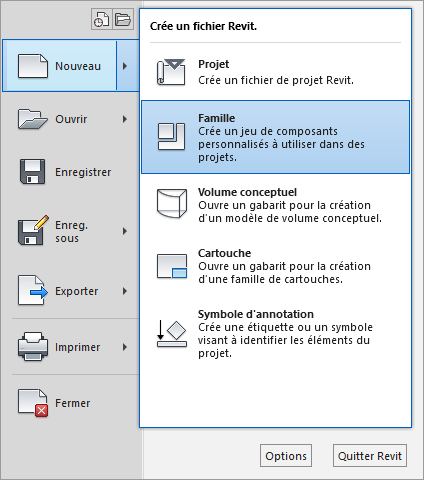Expand the Ouvrir submenu arrow
Viewport: 424px width, 480px height.
click(125, 119)
